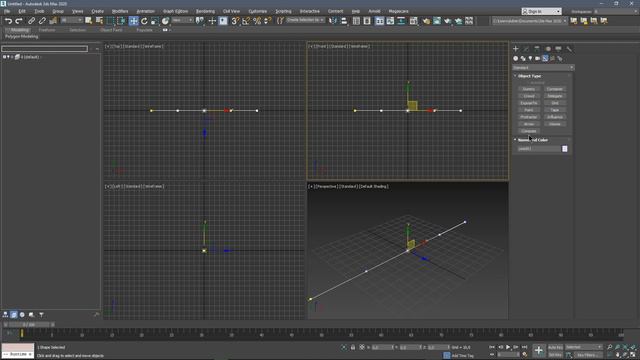Image resolution: width=640 pixels, height=360 pixels.
Task: Activate Select and Link tool
Action: click(x=31, y=20)
